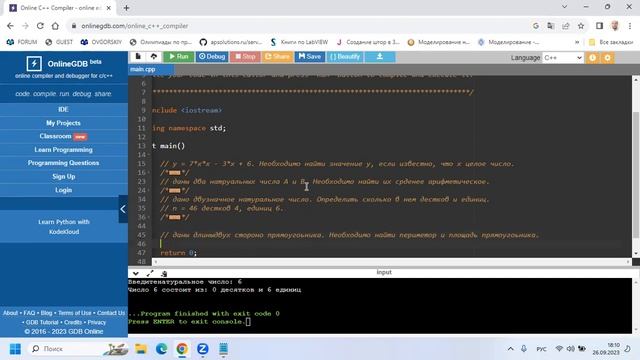The height and width of the screenshot is (360, 640).
Task: Open the Все закладки bookmarks folder
Action: 611,42
